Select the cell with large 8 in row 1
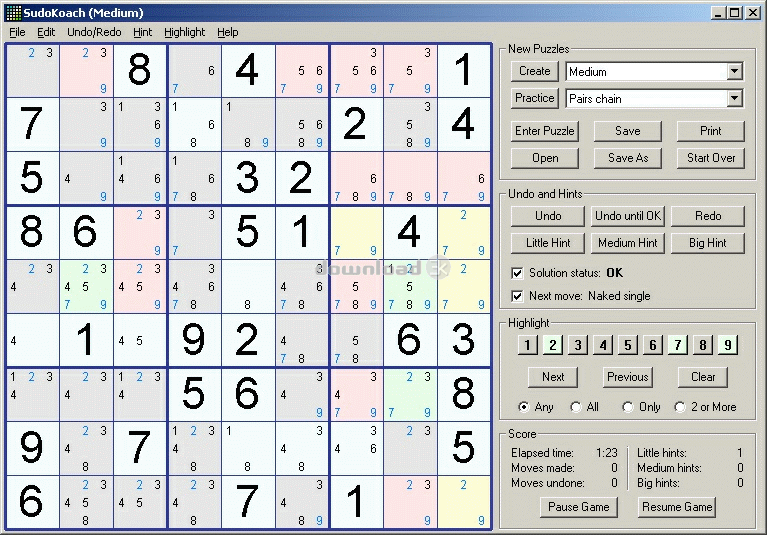The height and width of the screenshot is (535, 767). (140, 70)
